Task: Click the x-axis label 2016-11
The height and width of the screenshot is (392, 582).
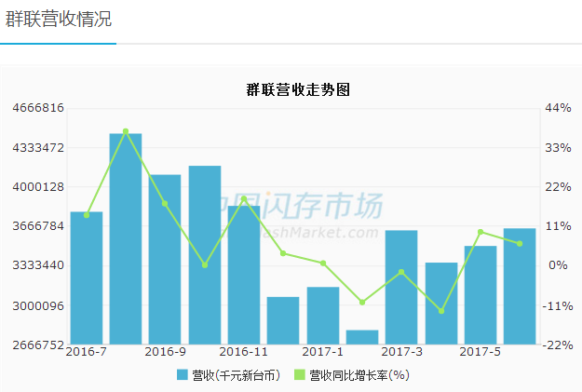Action: click(x=243, y=352)
